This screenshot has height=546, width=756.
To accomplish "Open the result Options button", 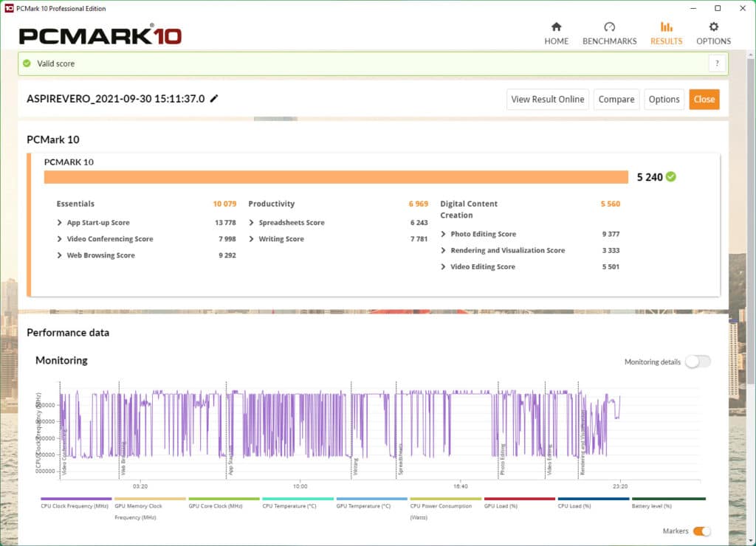I will click(x=664, y=100).
